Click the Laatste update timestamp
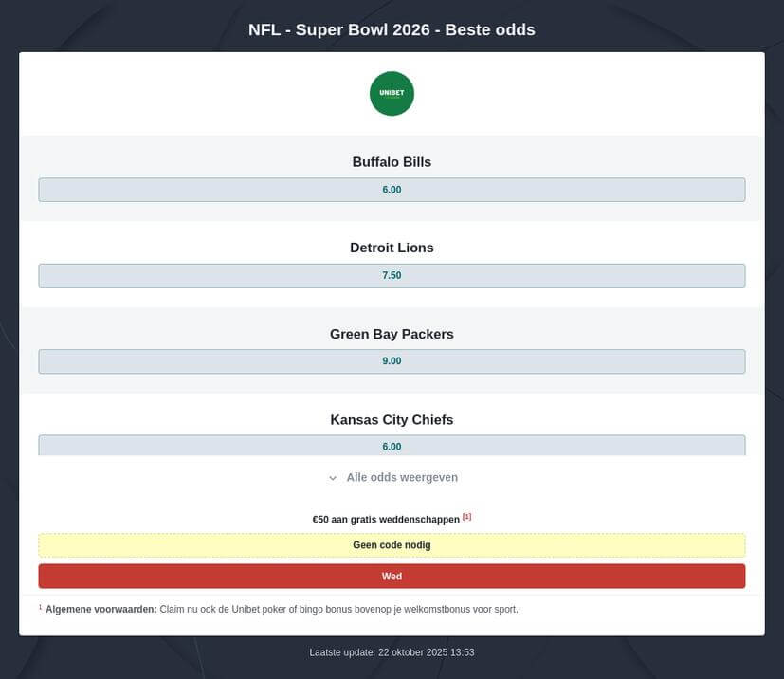Image resolution: width=784 pixels, height=679 pixels. [x=392, y=652]
